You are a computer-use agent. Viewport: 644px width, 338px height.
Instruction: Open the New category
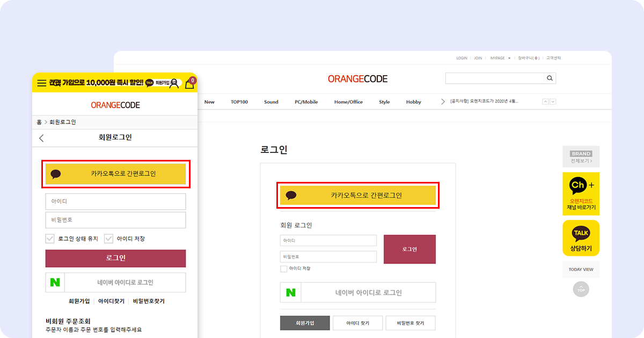(209, 102)
